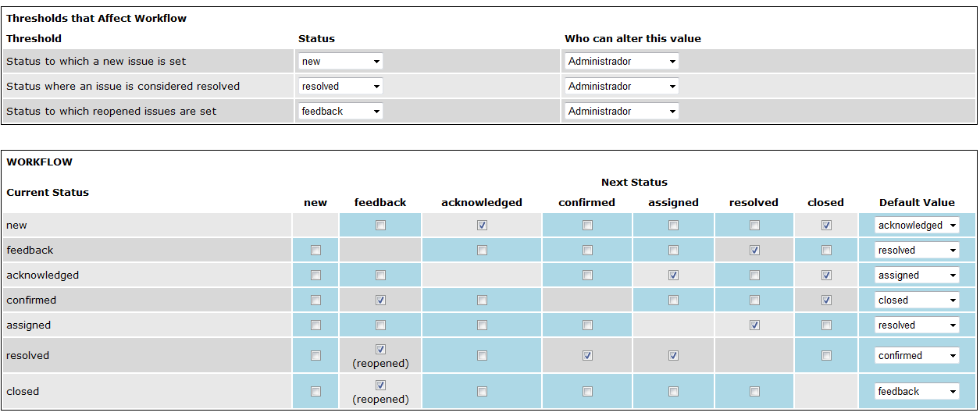
Task: Disable confirmed to feedback transition checkbox
Action: pyautogui.click(x=380, y=300)
